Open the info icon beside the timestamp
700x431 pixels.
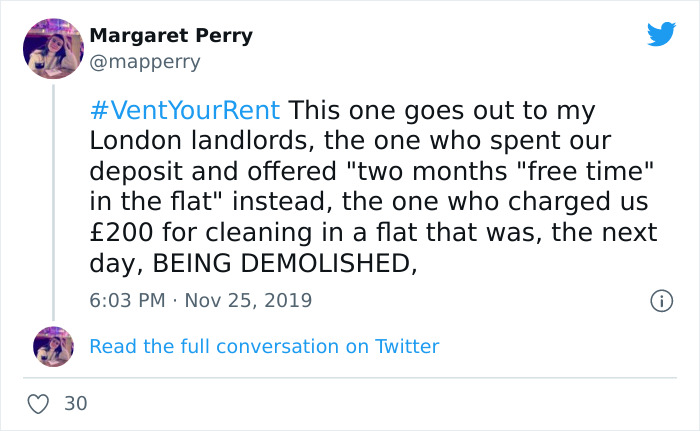pyautogui.click(x=660, y=300)
